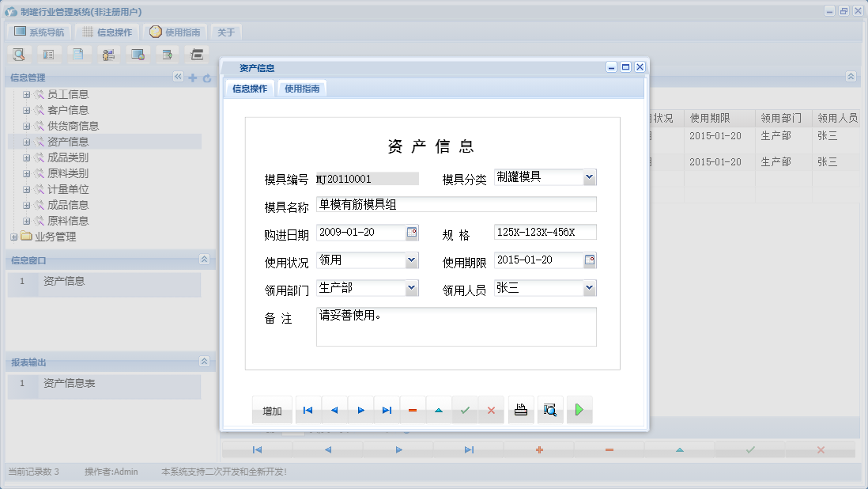
Task: Collapse the 信息窗口 panel
Action: (x=204, y=260)
